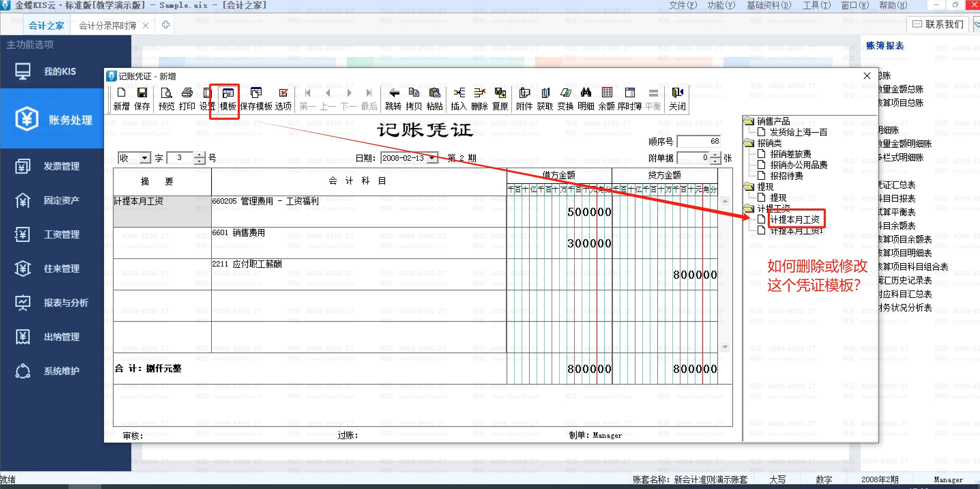Open the 日期 date dropdown
Viewport: 980px width, 489px height.
tap(432, 158)
